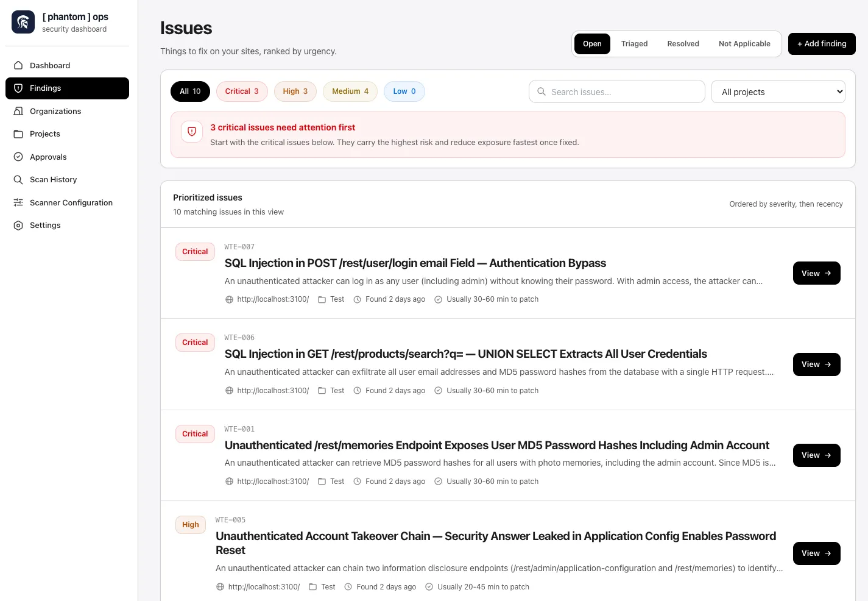The image size is (868, 601).
Task: Open the All projects dropdown
Action: (778, 91)
